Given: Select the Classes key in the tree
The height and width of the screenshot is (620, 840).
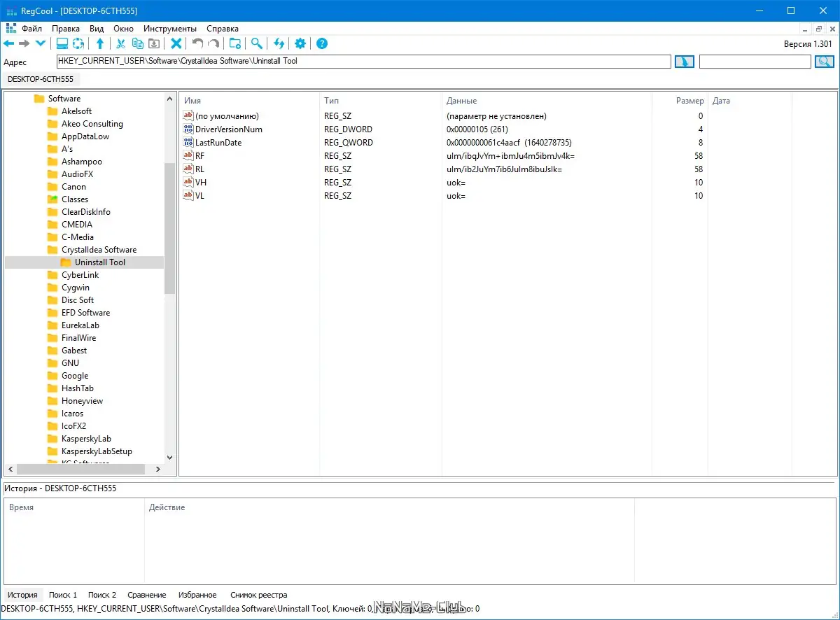Looking at the screenshot, I should pyautogui.click(x=74, y=199).
